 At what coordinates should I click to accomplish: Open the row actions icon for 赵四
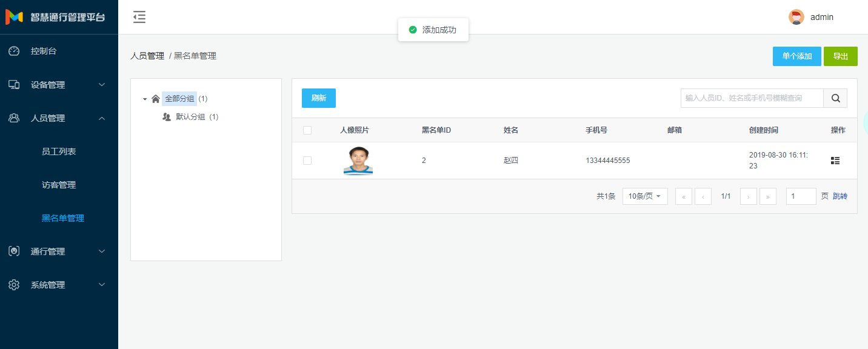[835, 161]
